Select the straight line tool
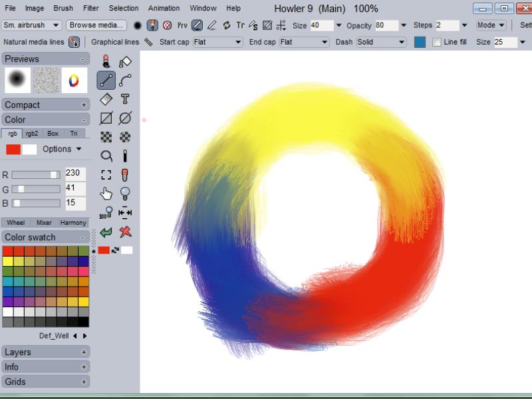The height and width of the screenshot is (399, 532). (x=106, y=80)
